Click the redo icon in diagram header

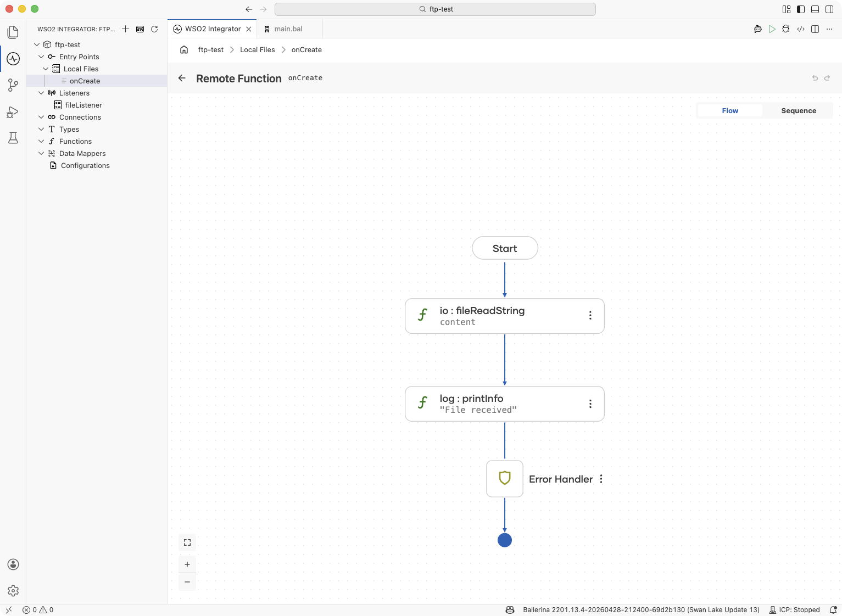tap(827, 78)
